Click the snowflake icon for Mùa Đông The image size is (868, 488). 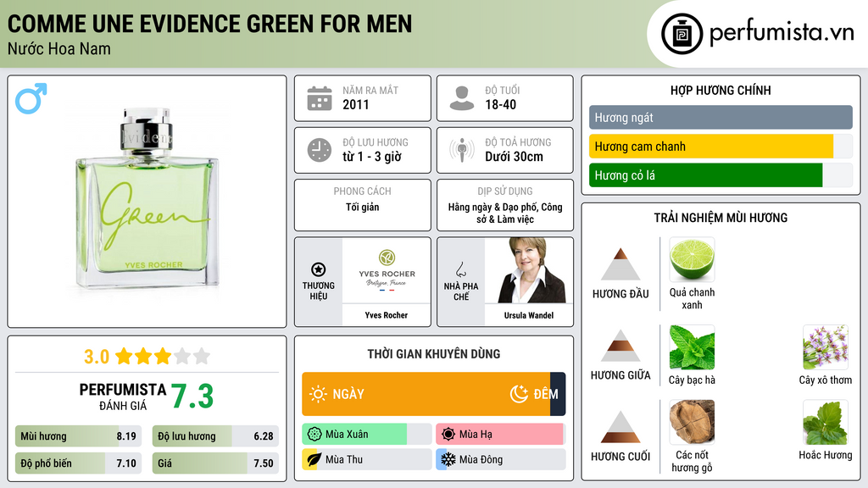point(448,459)
